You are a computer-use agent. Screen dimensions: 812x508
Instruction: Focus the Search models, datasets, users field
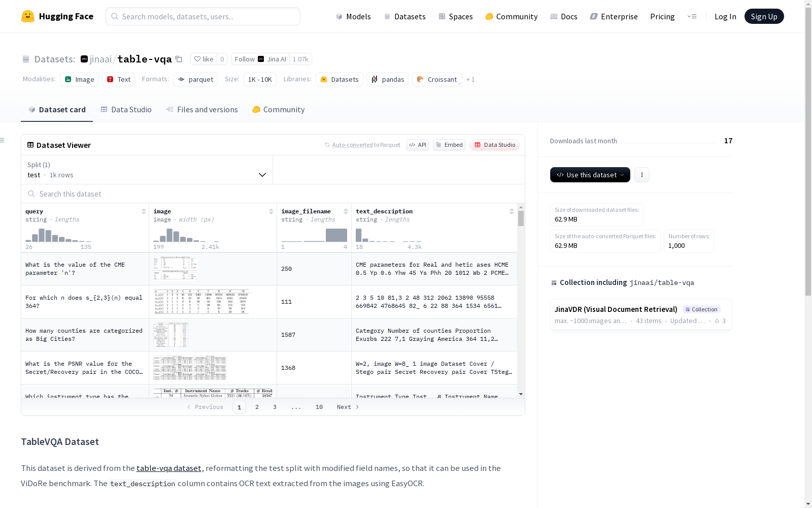tap(203, 16)
